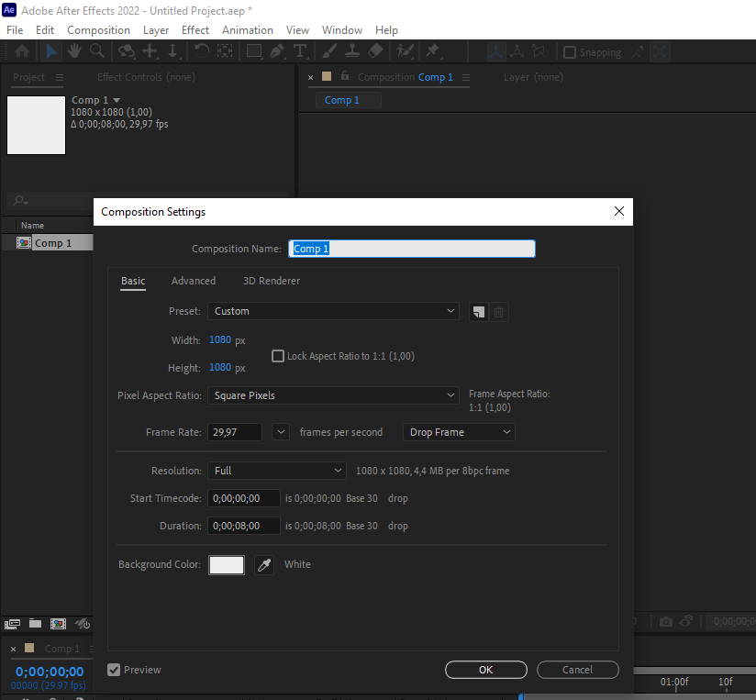Pick background color with the eyedropper
This screenshot has height=700, width=756.
coord(264,565)
